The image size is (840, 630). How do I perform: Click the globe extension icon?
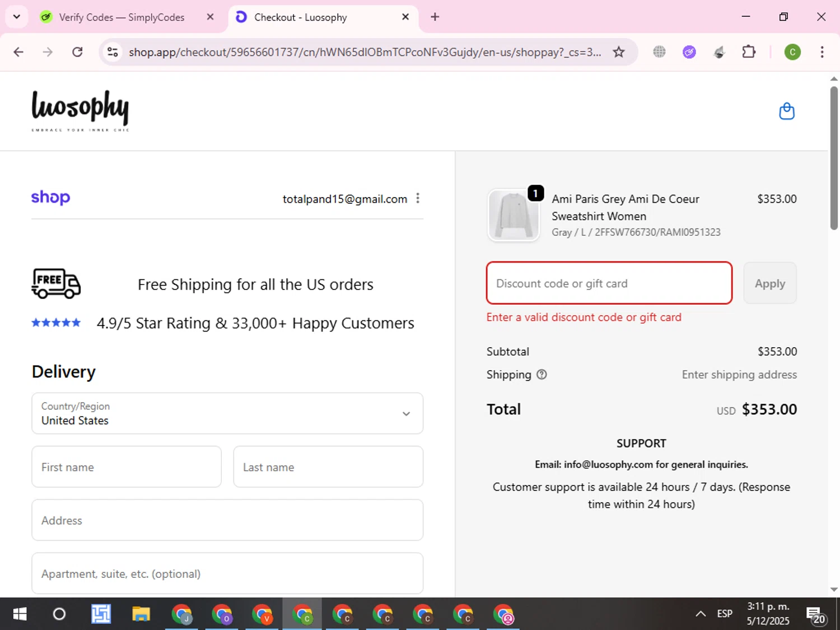659,52
